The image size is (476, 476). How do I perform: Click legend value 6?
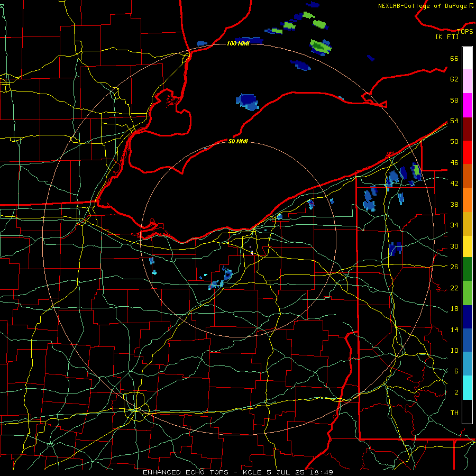456,371
